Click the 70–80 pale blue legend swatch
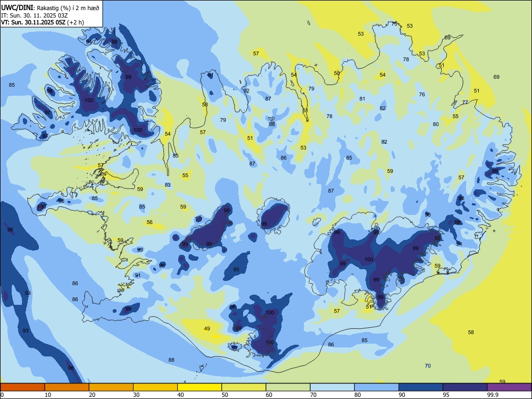532x399 pixels. click(332, 387)
